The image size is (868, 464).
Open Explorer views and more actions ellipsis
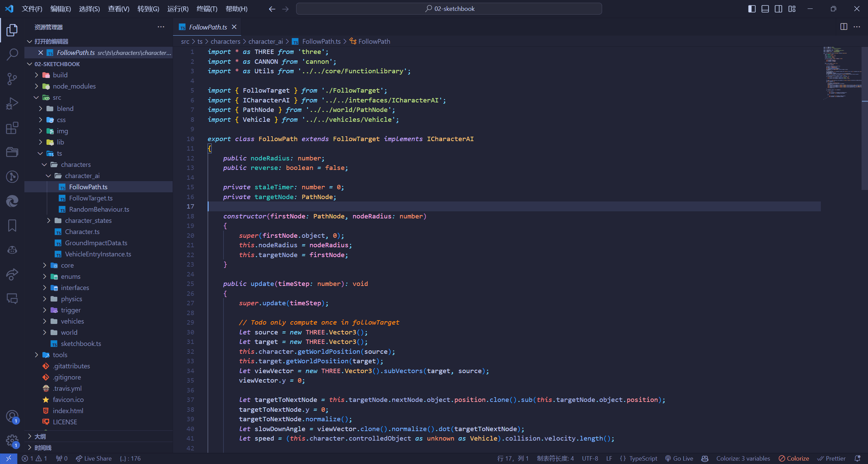tap(161, 27)
